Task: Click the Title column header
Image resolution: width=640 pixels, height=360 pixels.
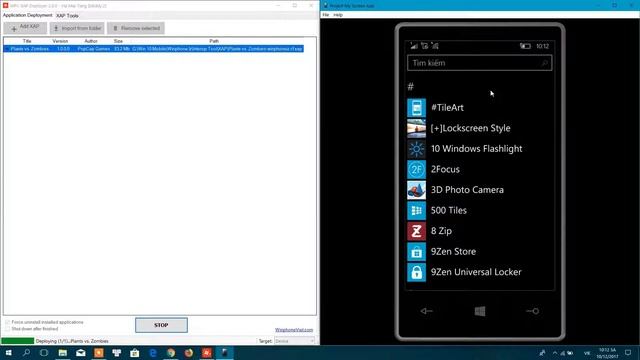Action: coord(27,41)
